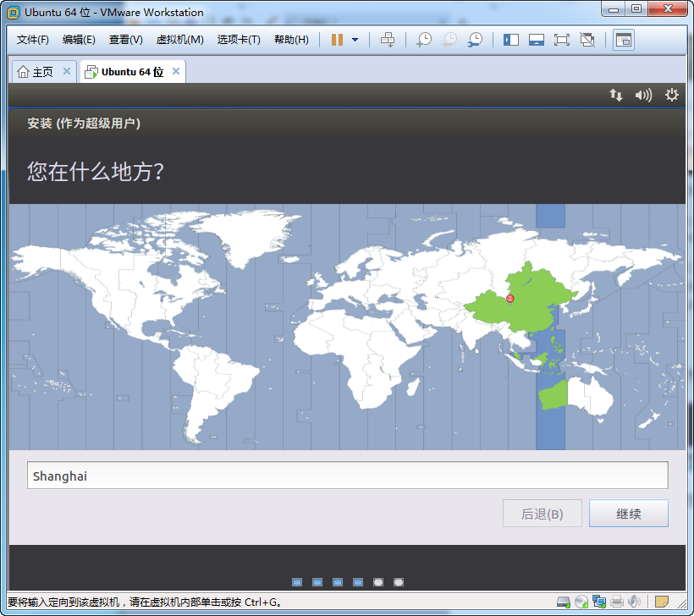
Task: Click the printer status icon
Action: coord(616,602)
